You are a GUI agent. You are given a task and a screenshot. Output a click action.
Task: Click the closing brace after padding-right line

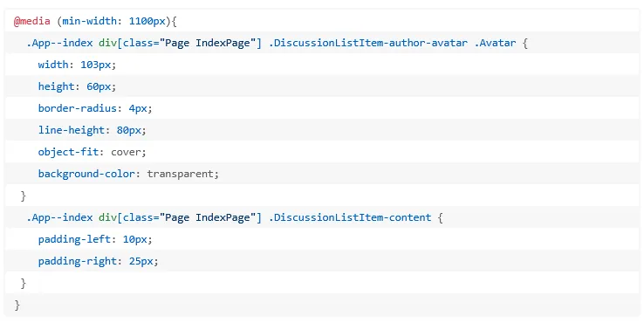[23, 283]
